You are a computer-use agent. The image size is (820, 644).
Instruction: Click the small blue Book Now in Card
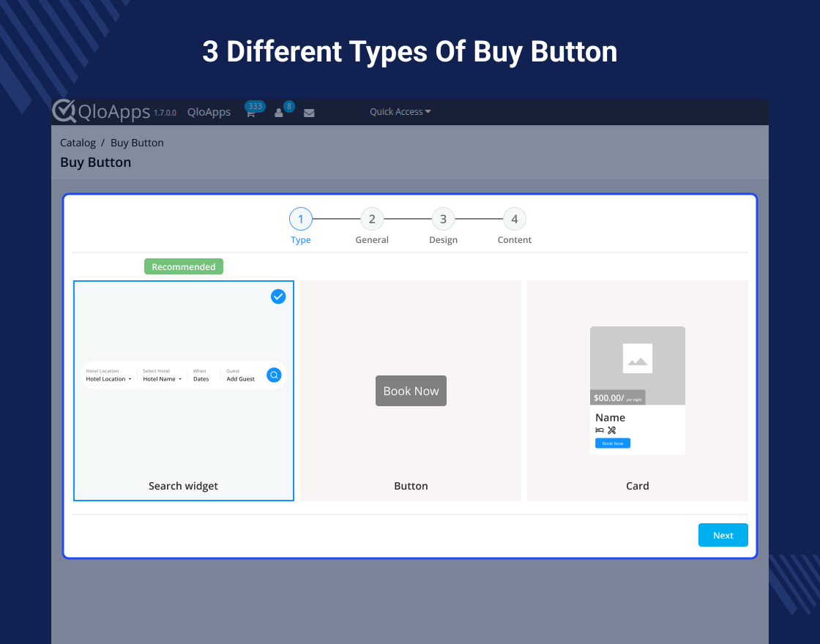click(613, 443)
